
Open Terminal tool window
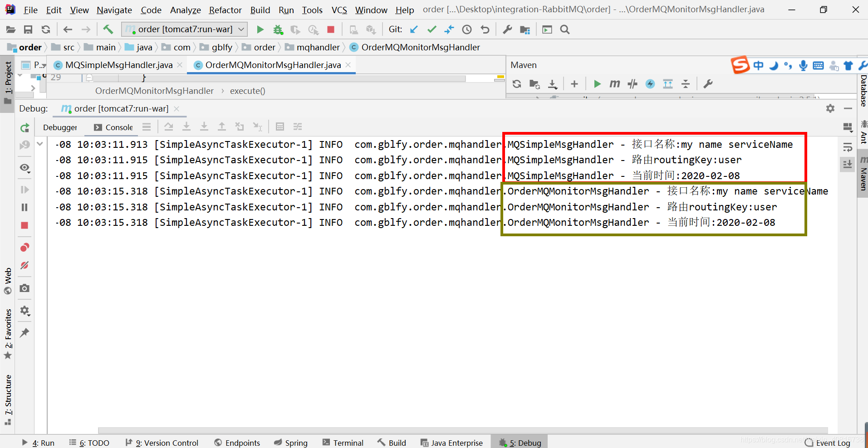click(x=343, y=443)
